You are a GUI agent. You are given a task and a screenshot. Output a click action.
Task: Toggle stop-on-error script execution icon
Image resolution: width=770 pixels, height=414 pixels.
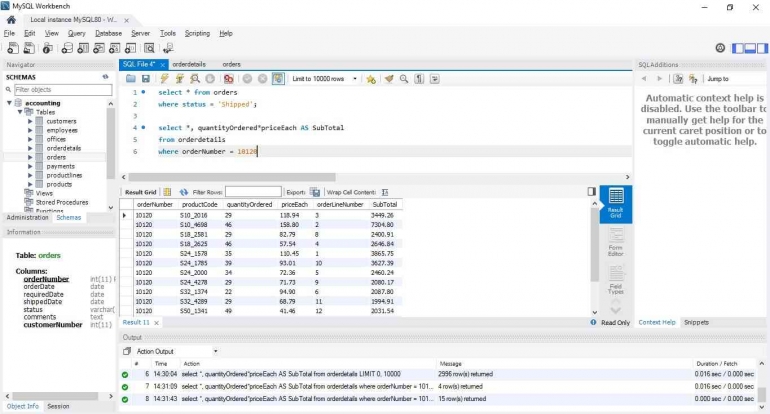click(229, 79)
